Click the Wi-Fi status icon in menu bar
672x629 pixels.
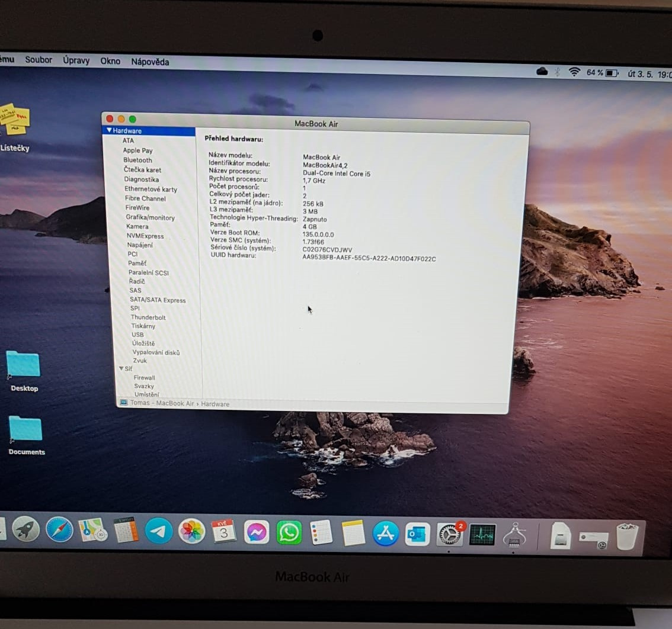[574, 72]
